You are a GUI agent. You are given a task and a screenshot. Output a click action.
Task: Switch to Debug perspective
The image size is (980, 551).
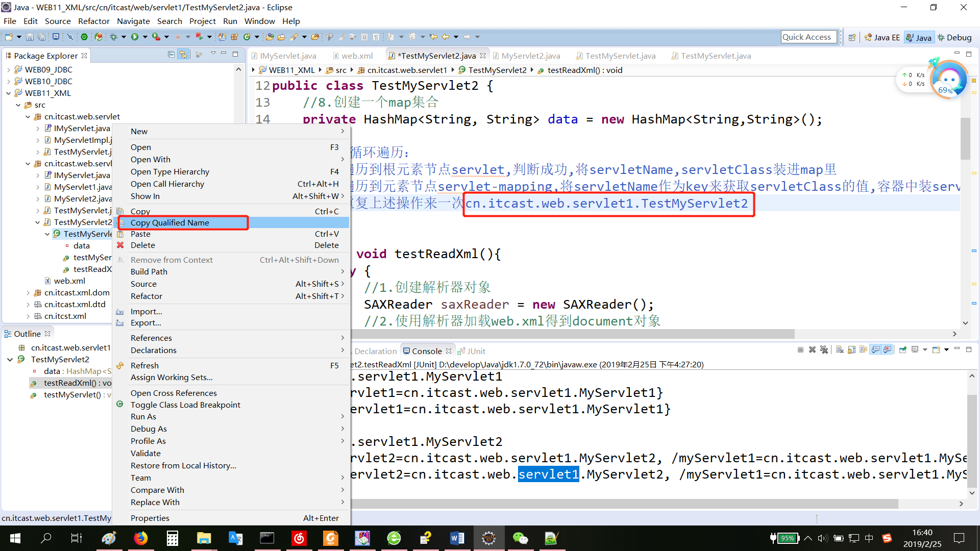point(953,37)
